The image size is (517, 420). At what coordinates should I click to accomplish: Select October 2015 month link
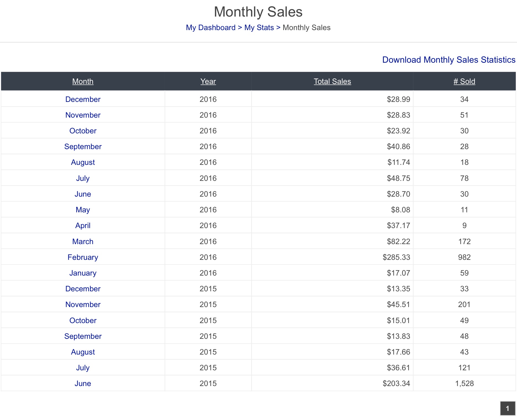pyautogui.click(x=83, y=321)
